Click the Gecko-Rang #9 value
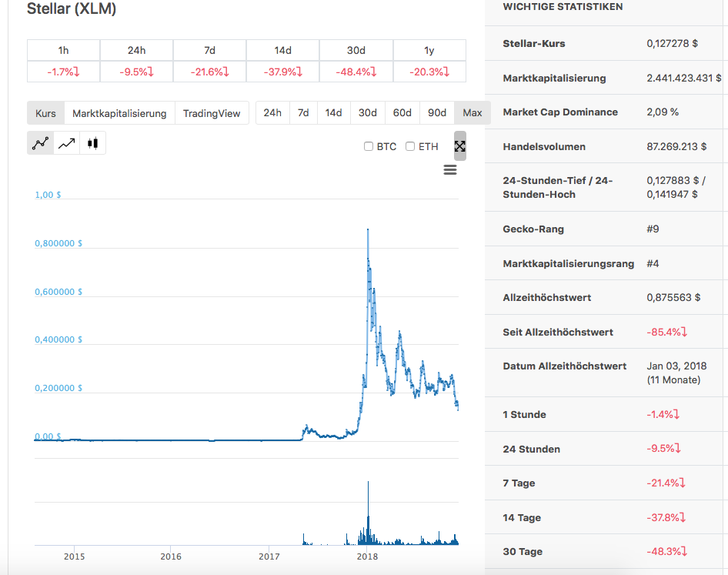The width and height of the screenshot is (728, 575). click(653, 227)
